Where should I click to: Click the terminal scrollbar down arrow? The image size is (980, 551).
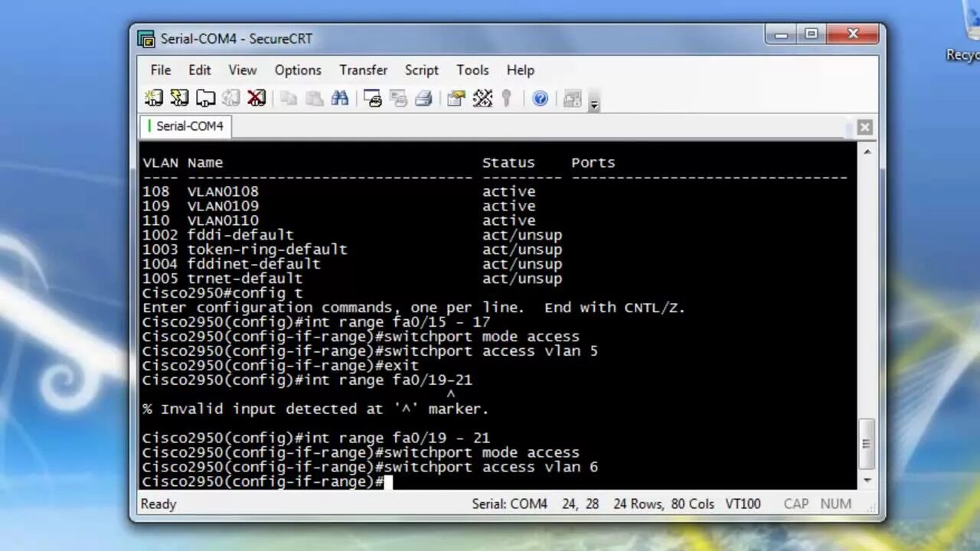pos(867,480)
